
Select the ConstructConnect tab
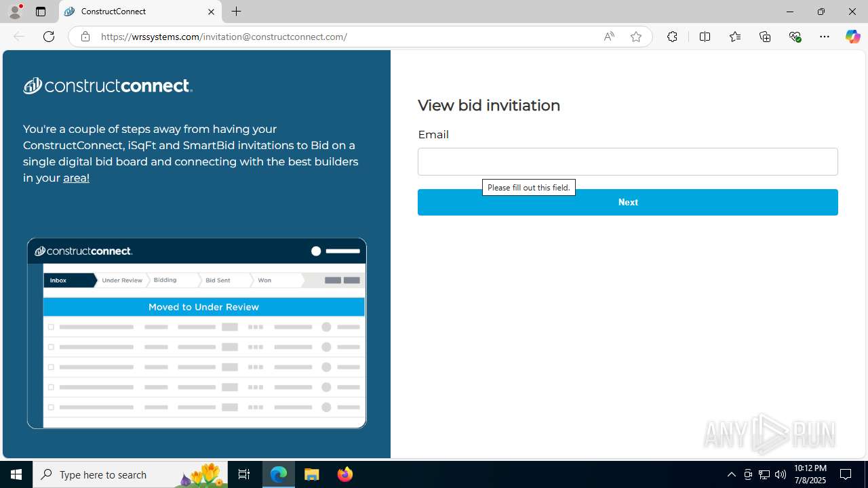click(140, 12)
